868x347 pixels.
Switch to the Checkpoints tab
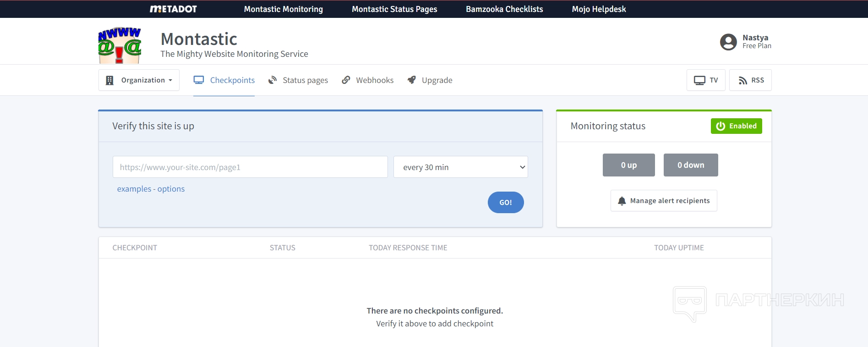tap(224, 80)
